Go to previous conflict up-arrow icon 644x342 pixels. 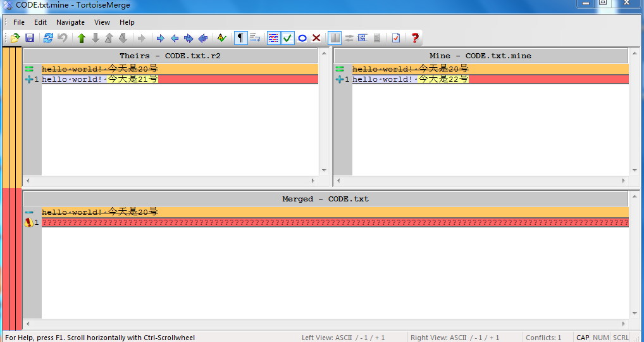[109, 38]
